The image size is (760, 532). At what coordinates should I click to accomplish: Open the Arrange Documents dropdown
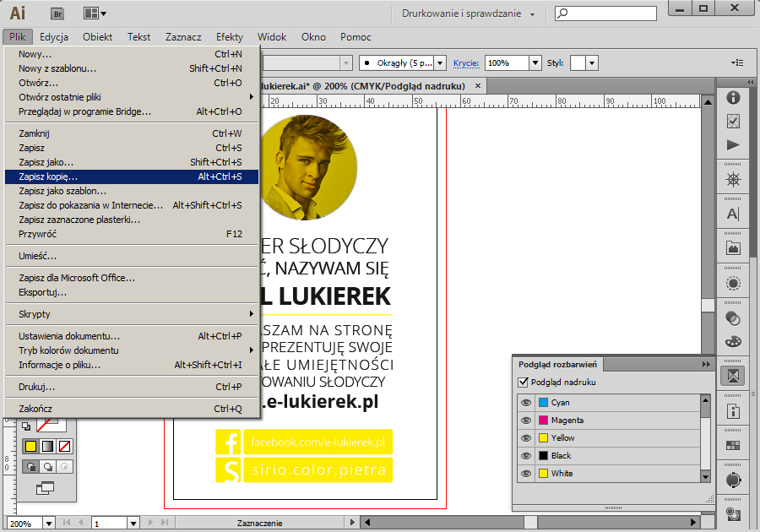click(95, 14)
